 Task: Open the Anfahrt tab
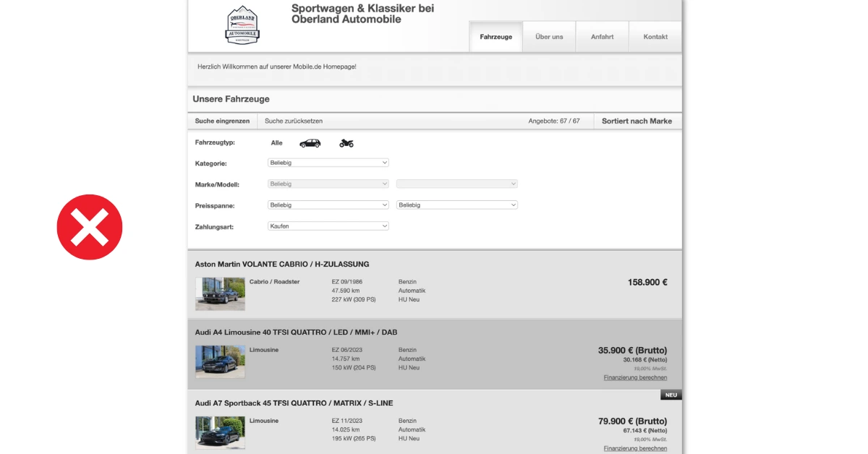click(x=602, y=36)
